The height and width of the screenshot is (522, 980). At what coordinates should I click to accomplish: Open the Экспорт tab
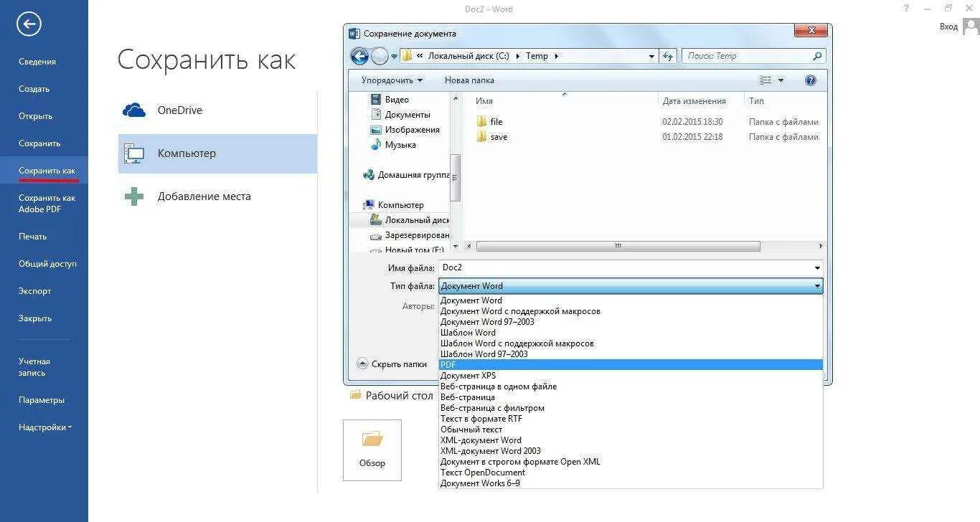click(34, 291)
